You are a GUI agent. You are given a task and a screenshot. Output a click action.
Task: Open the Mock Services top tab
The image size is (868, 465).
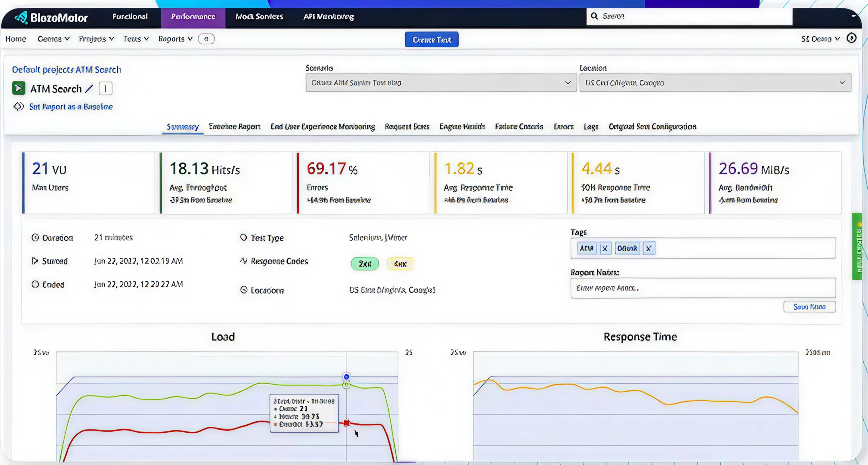coord(259,17)
